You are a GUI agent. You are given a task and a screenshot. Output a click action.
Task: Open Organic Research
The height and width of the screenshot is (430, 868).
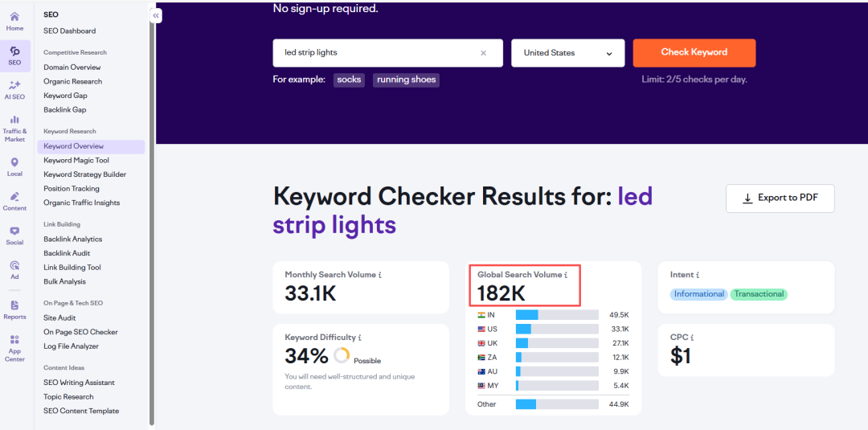(x=73, y=81)
